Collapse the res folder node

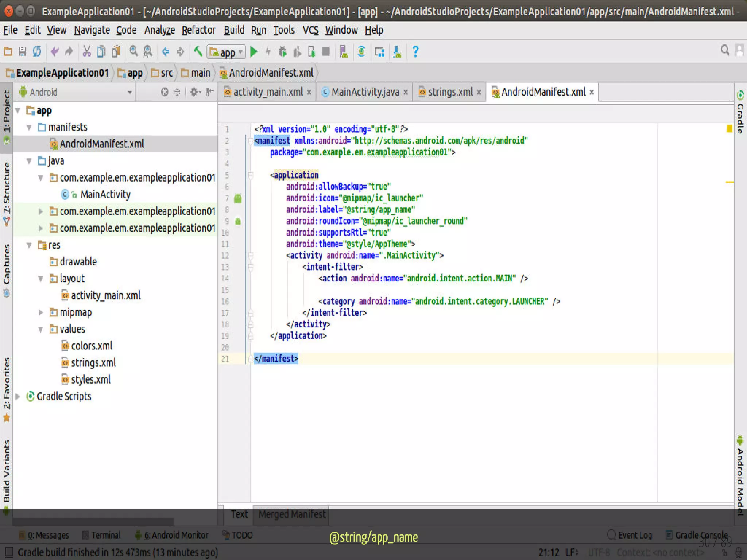29,245
